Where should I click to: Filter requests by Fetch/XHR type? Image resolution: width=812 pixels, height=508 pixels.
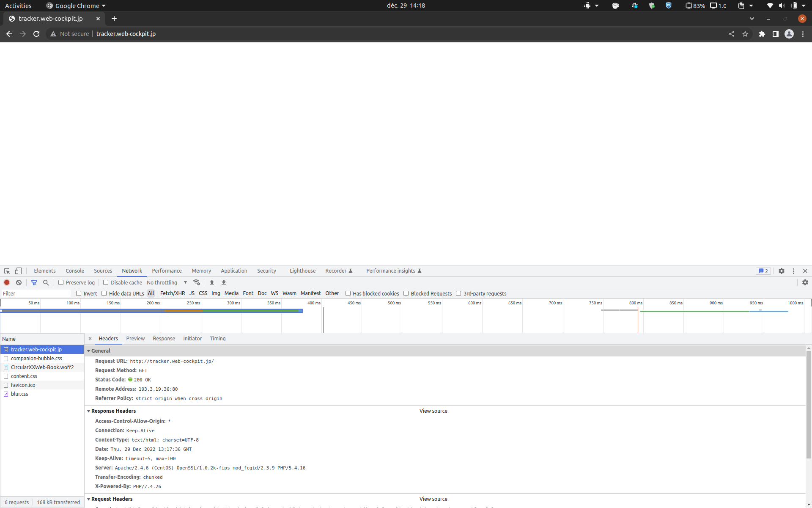click(173, 293)
